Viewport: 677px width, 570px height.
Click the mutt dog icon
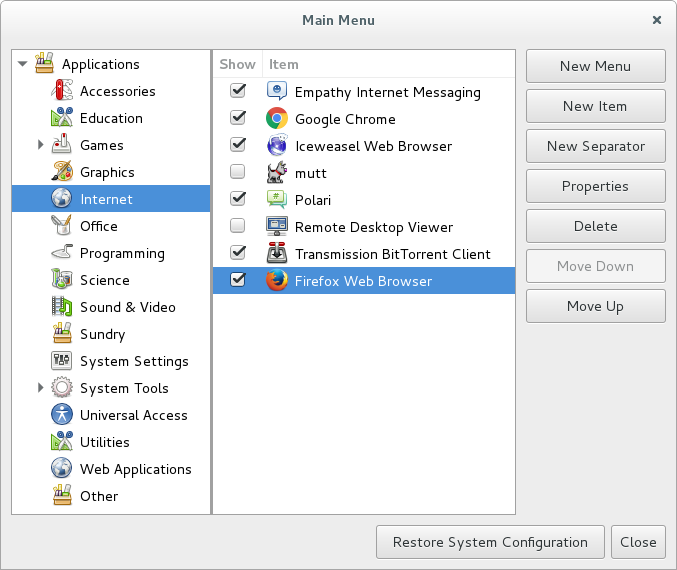[277, 173]
